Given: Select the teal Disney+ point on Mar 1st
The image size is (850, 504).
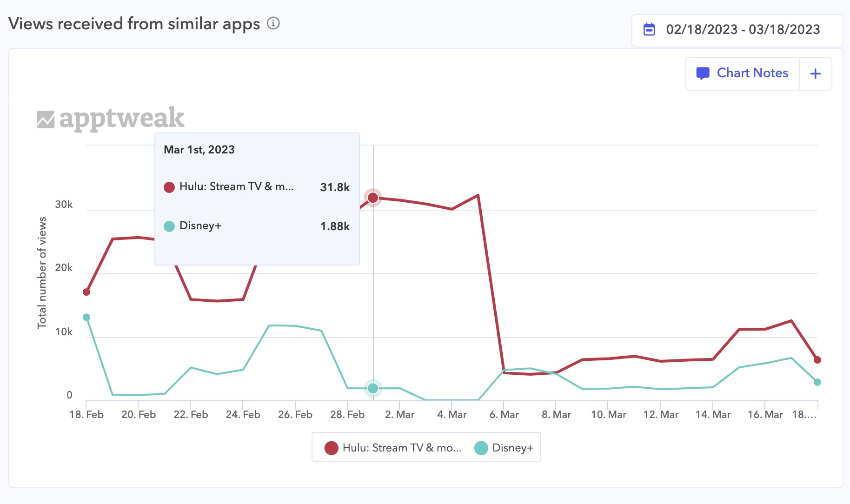Looking at the screenshot, I should click(x=373, y=387).
